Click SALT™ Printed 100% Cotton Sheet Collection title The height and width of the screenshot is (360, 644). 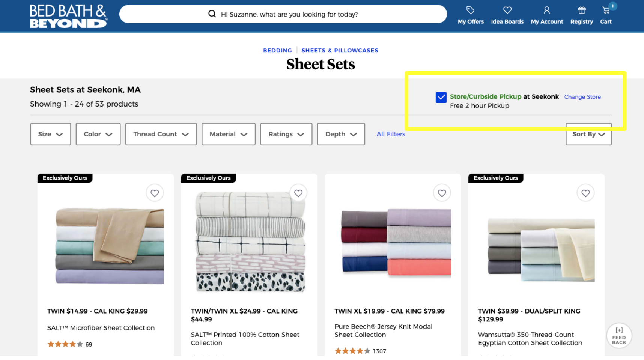[245, 339]
